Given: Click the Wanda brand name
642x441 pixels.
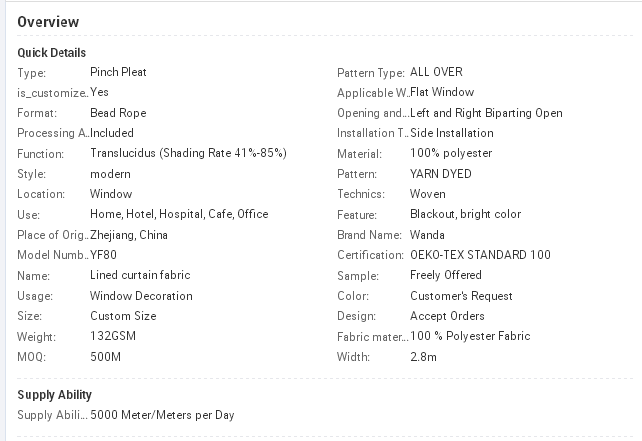Looking at the screenshot, I should click(428, 235).
